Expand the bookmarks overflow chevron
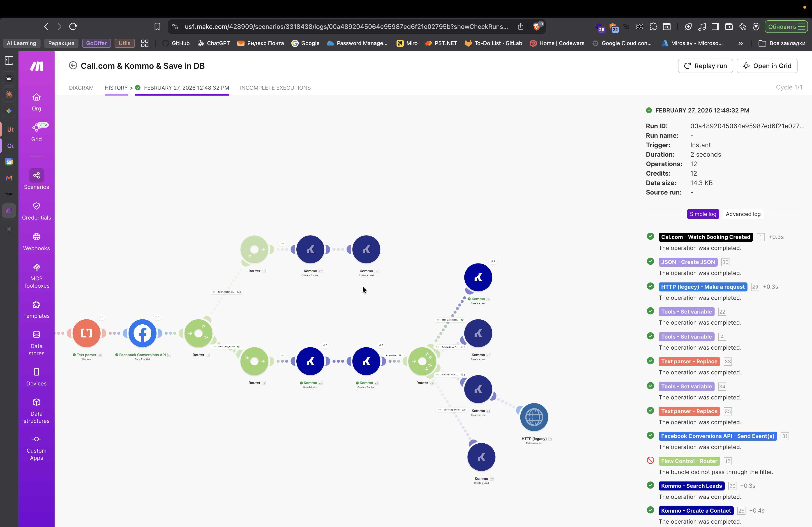This screenshot has height=527, width=812. (x=740, y=43)
